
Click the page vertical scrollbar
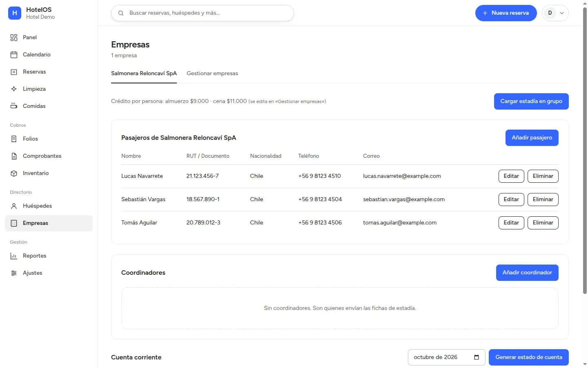[585, 150]
